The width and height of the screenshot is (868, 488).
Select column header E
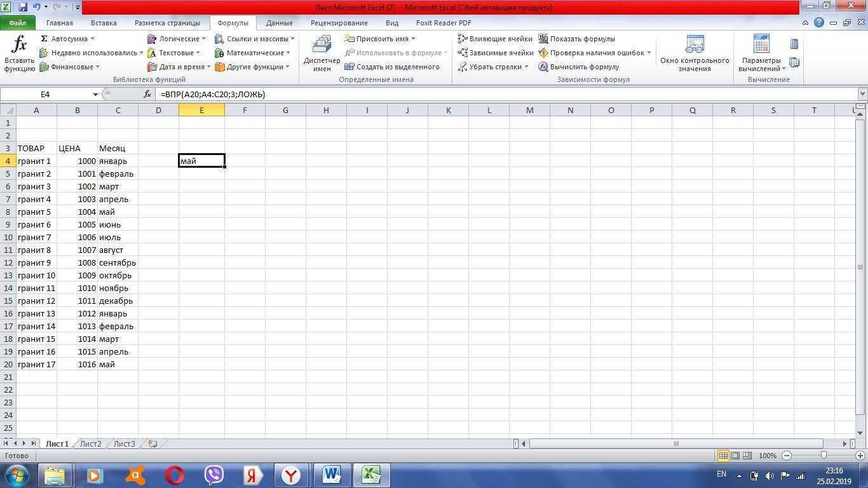coord(201,110)
